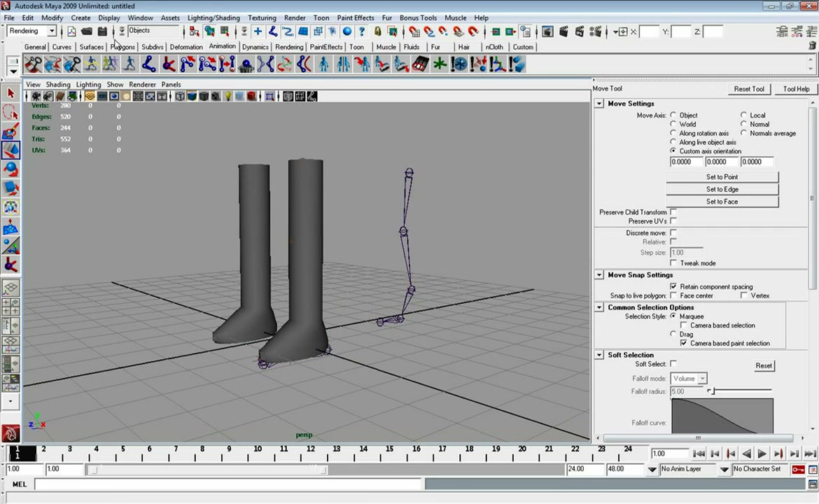Select Normals average radio button
Image resolution: width=819 pixels, height=504 pixels.
tap(743, 133)
